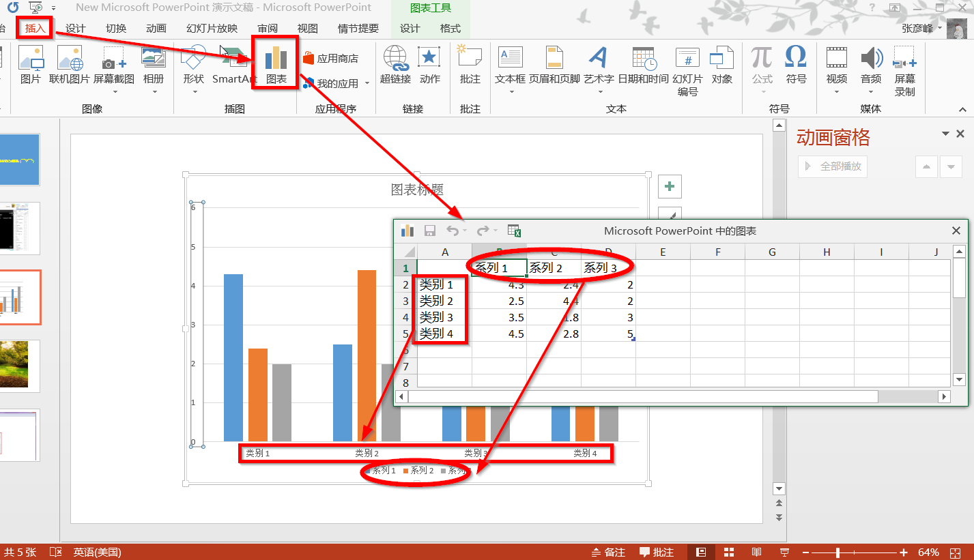Viewport: 974px width, 560px height.
Task: Insert a 视频 video
Action: click(x=837, y=68)
